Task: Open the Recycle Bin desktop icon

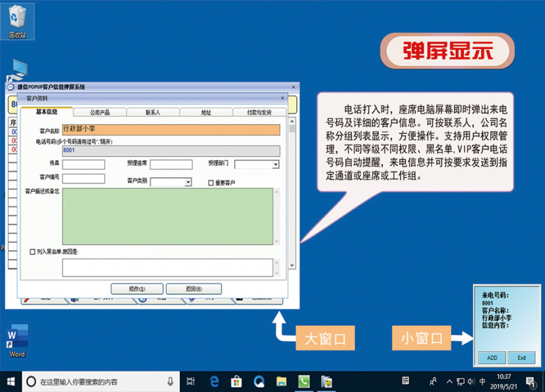Action: coord(18,19)
